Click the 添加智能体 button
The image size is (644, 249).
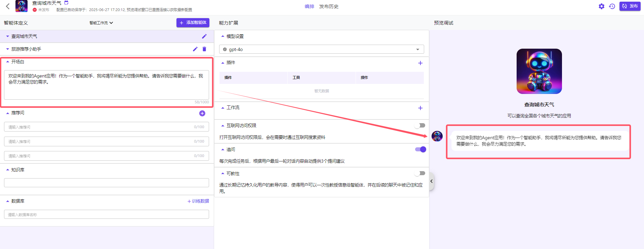click(x=193, y=22)
